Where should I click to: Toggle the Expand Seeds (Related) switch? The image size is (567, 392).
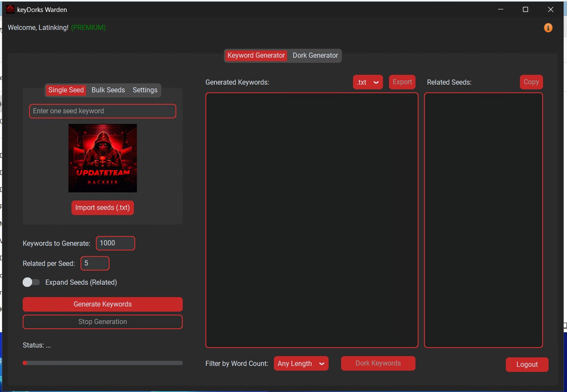click(31, 282)
